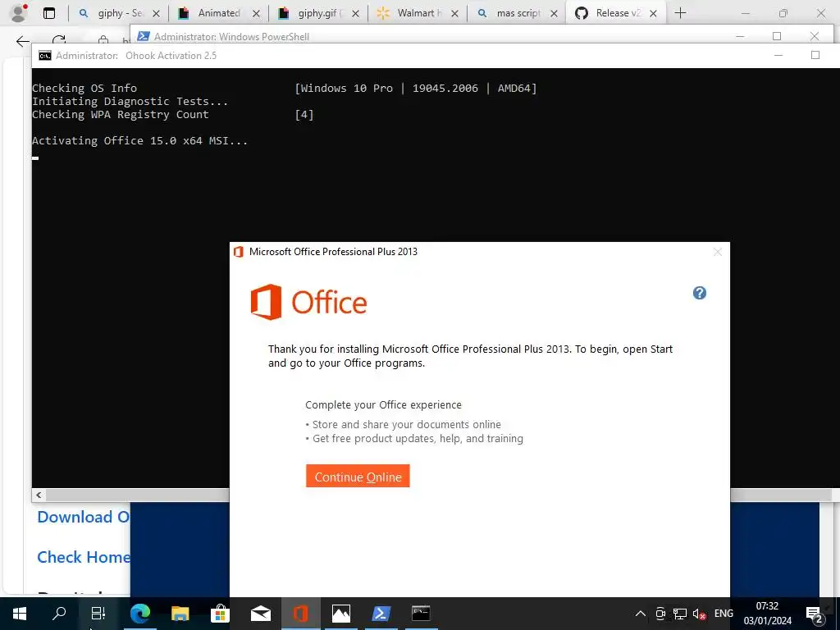
Task: Open the Mail app from the taskbar
Action: pos(260,614)
